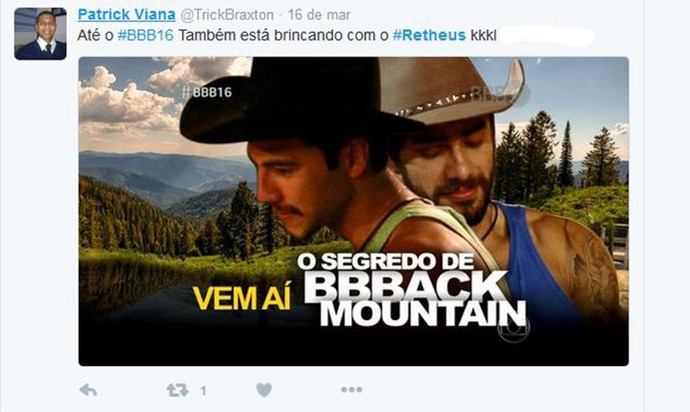Follow the #BBB16 hashtag in tweet text

coord(146,35)
